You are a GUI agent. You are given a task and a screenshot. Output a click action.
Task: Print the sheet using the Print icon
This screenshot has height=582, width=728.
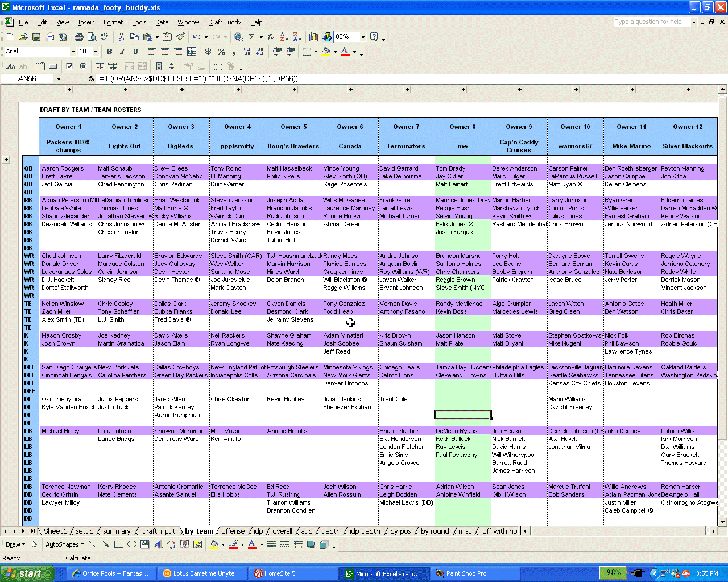(78, 37)
